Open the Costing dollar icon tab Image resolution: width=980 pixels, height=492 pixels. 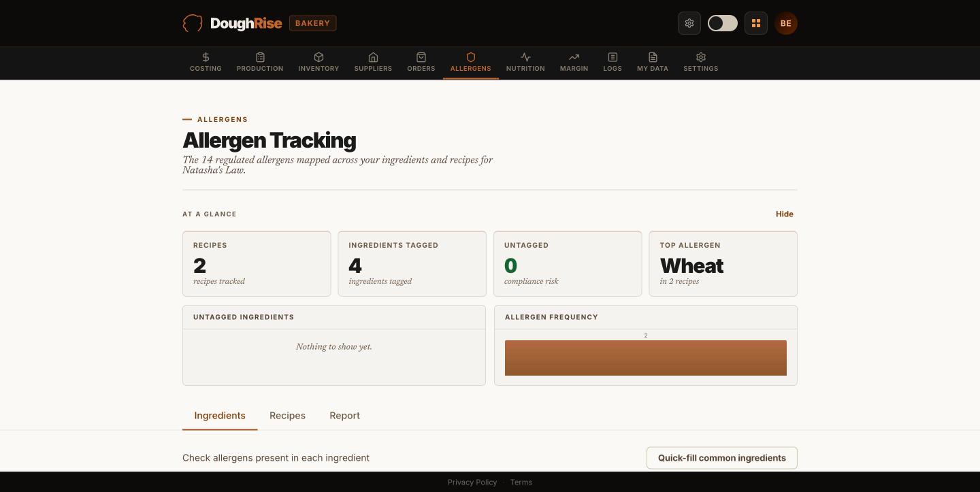pyautogui.click(x=206, y=57)
